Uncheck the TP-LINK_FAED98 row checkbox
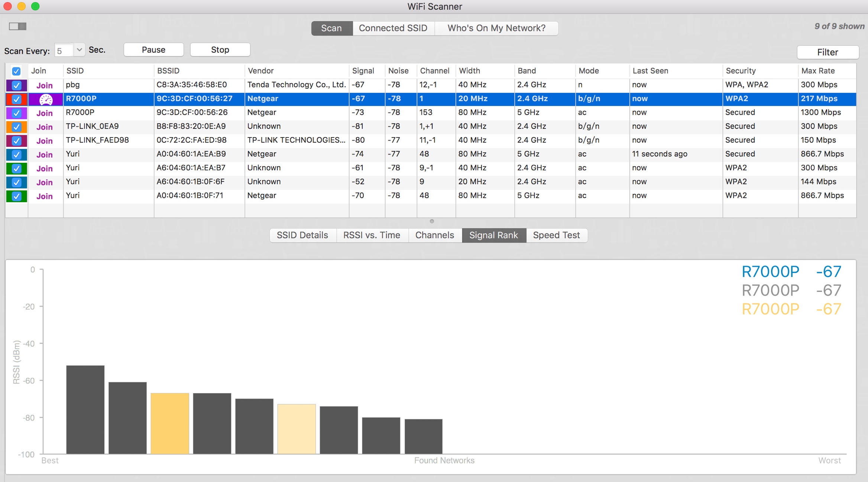This screenshot has height=482, width=868. pos(16,141)
